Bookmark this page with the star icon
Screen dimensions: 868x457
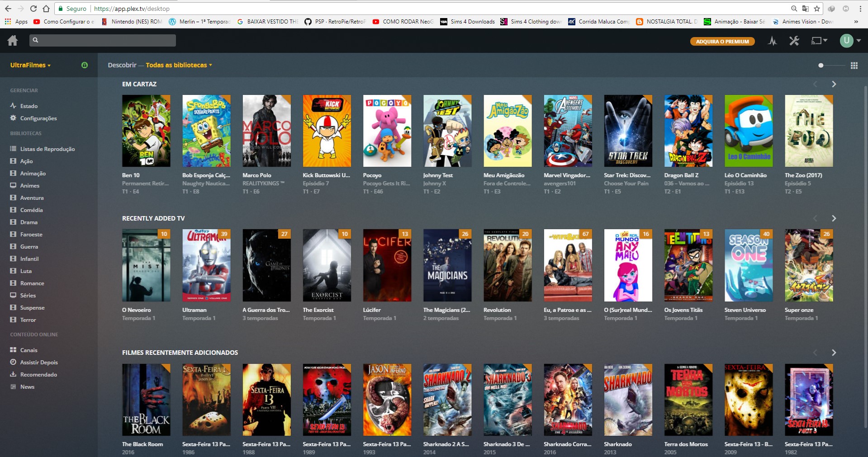pyautogui.click(x=817, y=9)
